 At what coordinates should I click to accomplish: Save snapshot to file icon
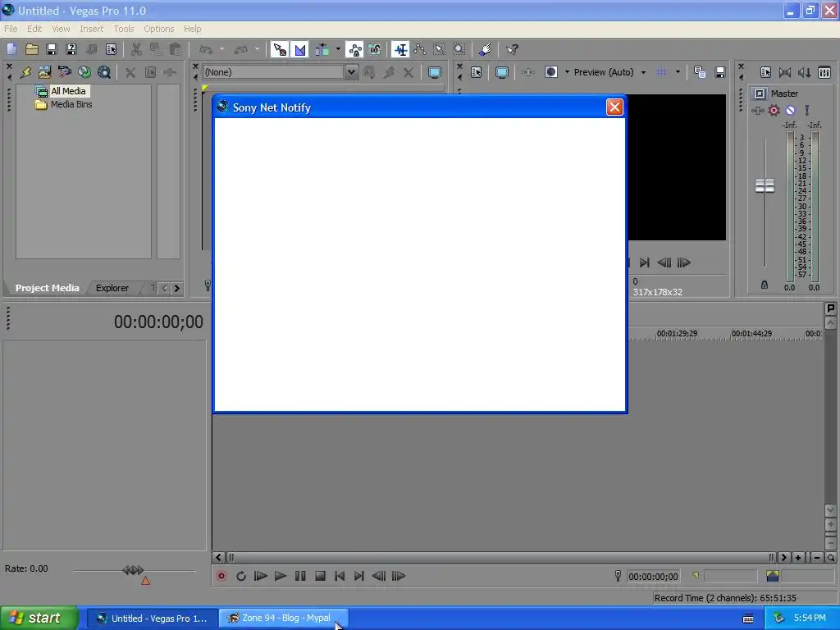pyautogui.click(x=719, y=72)
